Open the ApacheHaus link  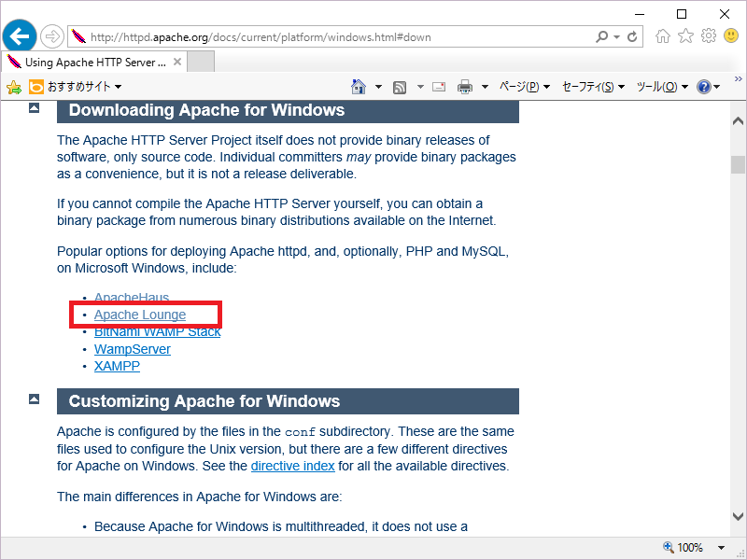[132, 298]
